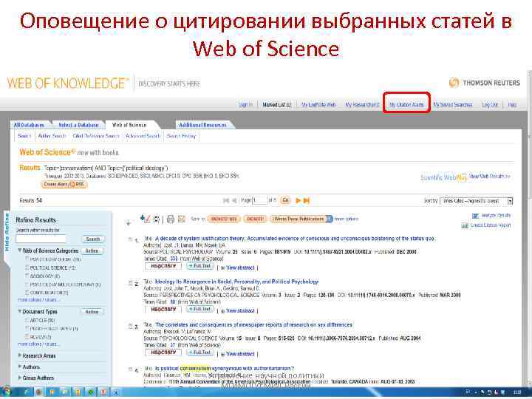Switch to the All Databases tab
Screen dimensions: 532x399
[x=29, y=125]
